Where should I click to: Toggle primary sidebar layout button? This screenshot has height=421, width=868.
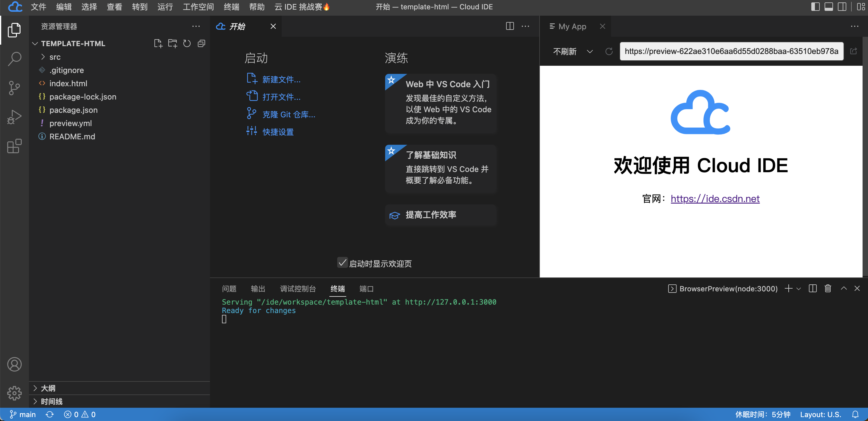[x=816, y=7]
